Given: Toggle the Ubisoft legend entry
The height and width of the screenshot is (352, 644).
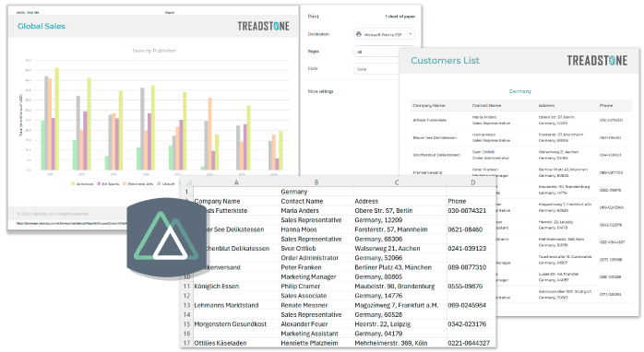Looking at the screenshot, I should 166,183.
